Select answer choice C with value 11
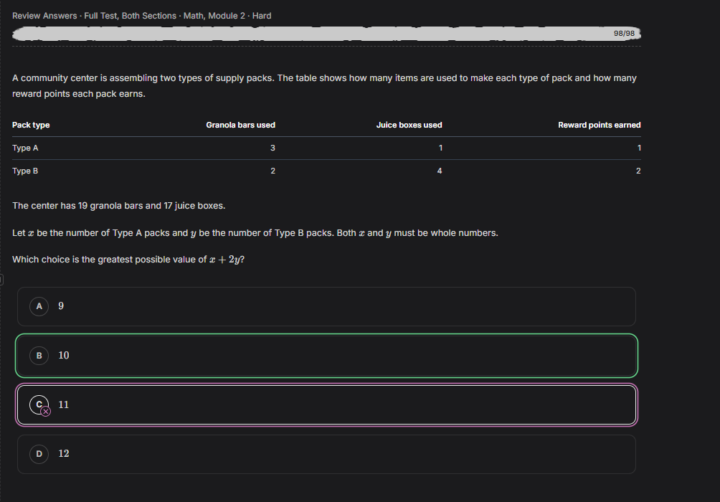Image resolution: width=720 pixels, height=502 pixels. 326,405
